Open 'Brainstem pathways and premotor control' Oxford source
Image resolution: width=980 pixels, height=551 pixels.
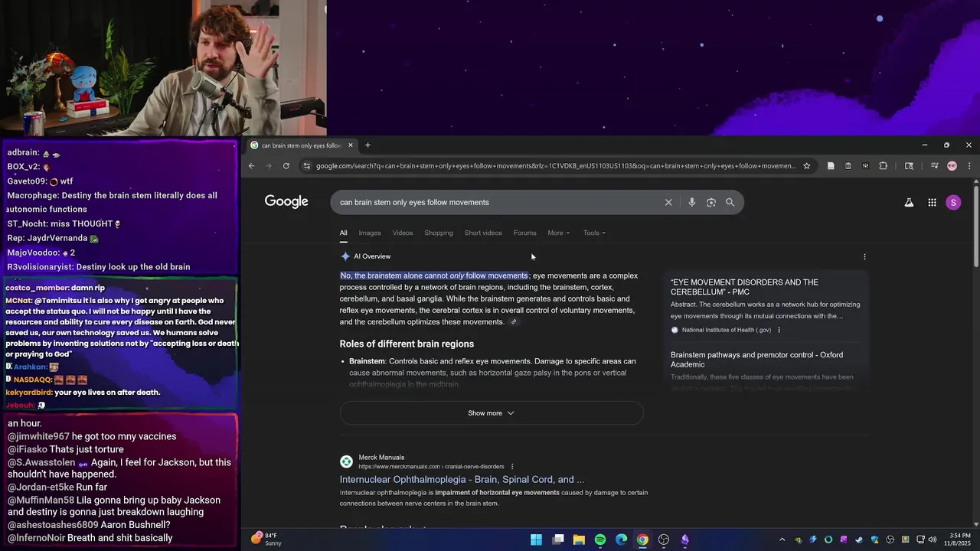point(756,360)
